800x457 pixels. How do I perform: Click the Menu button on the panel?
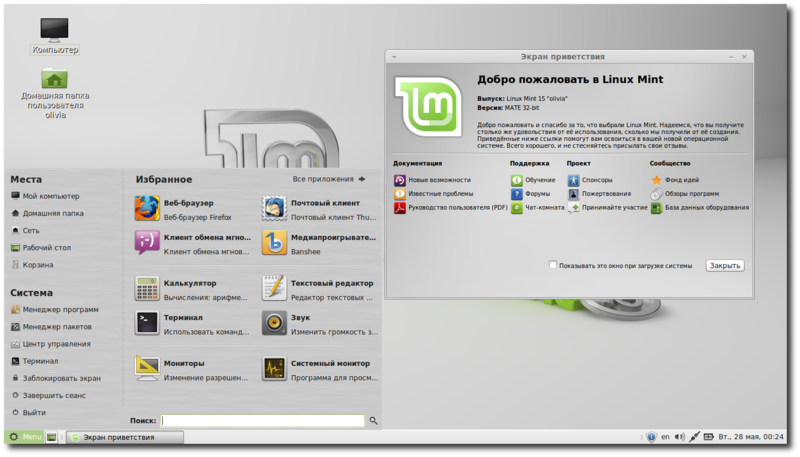point(24,437)
